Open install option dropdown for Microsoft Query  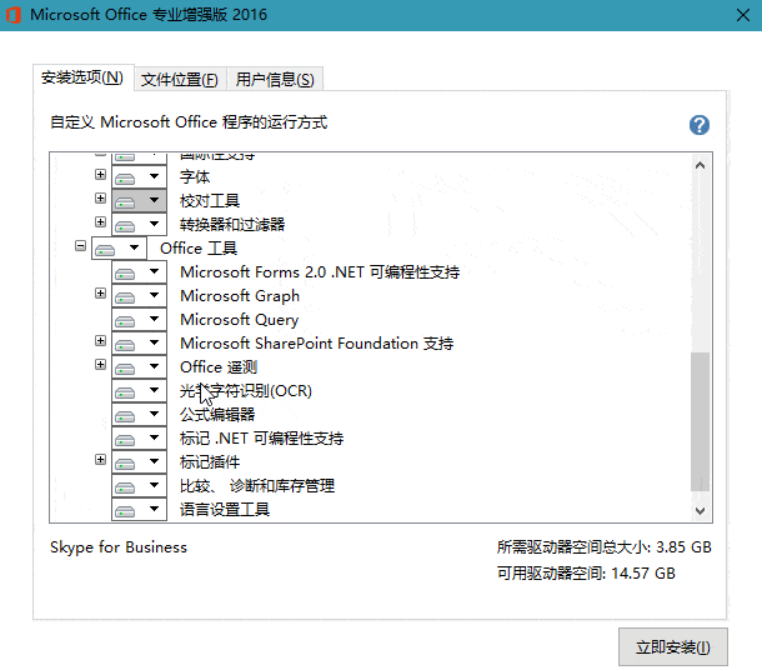139,320
